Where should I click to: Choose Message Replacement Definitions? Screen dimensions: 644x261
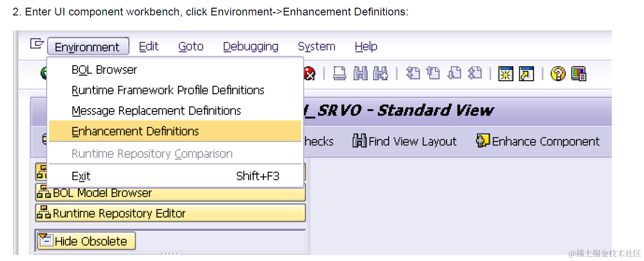pyautogui.click(x=175, y=111)
